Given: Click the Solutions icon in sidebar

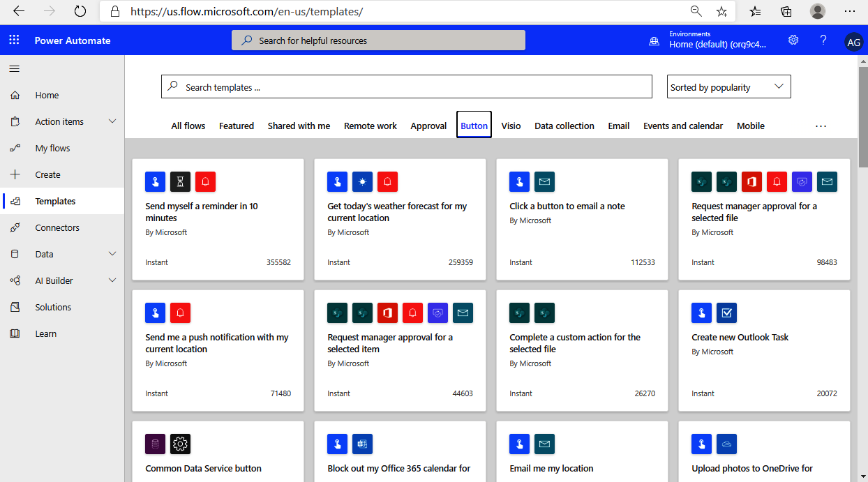Looking at the screenshot, I should click(15, 307).
